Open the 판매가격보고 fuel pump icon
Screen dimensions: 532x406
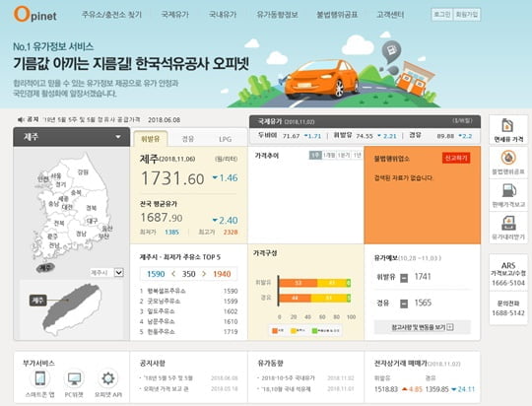tap(508, 190)
